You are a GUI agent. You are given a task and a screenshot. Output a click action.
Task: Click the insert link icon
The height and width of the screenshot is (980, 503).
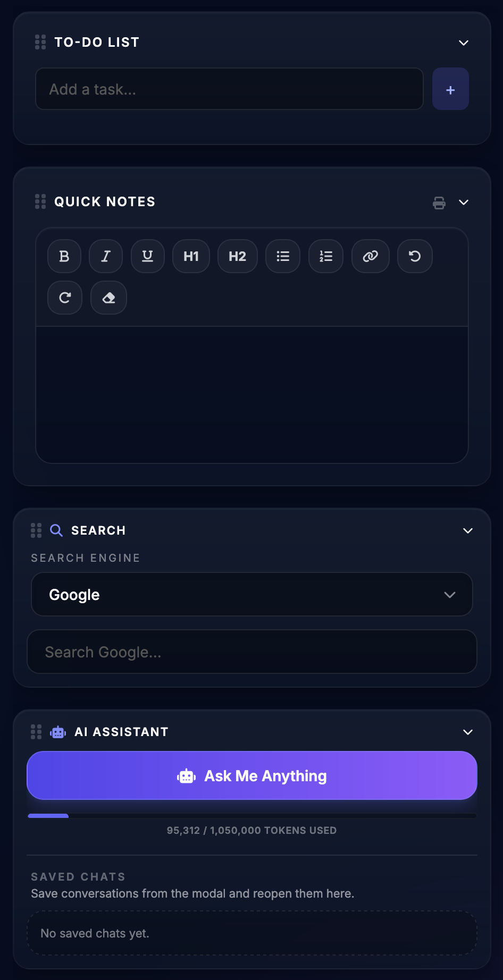(x=370, y=256)
